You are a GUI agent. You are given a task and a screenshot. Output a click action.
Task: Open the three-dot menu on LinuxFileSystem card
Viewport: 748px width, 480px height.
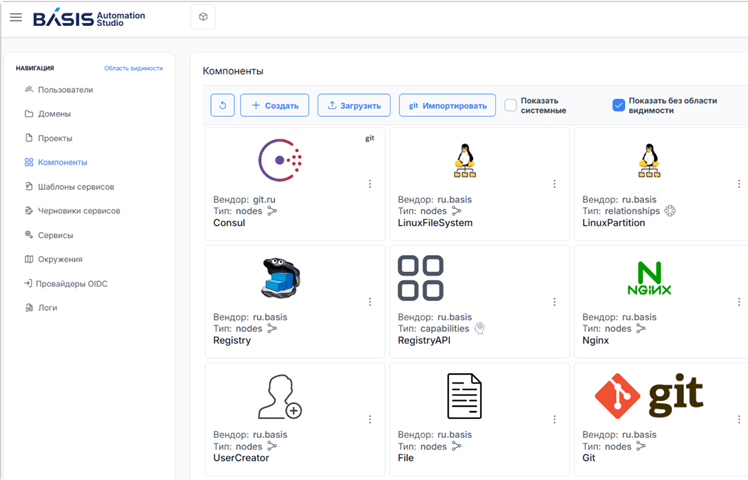(x=554, y=184)
